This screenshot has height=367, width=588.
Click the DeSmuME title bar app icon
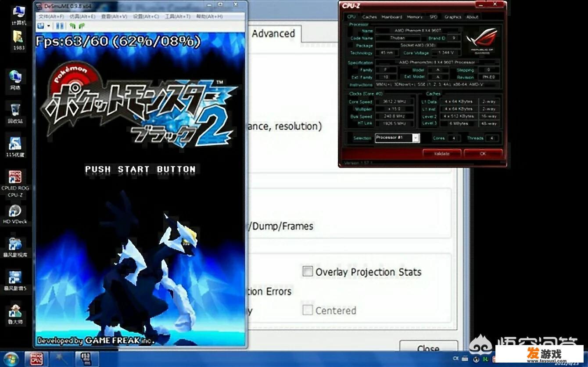coord(39,6)
